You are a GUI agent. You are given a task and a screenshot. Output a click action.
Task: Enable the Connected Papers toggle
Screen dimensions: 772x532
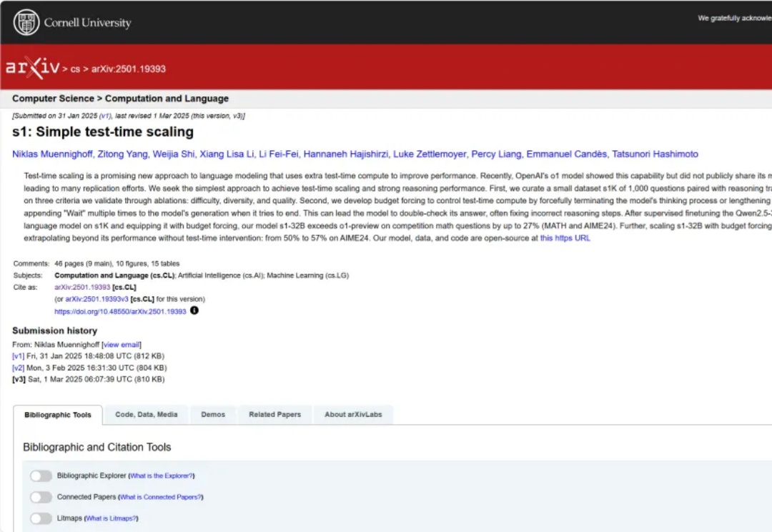click(x=41, y=497)
